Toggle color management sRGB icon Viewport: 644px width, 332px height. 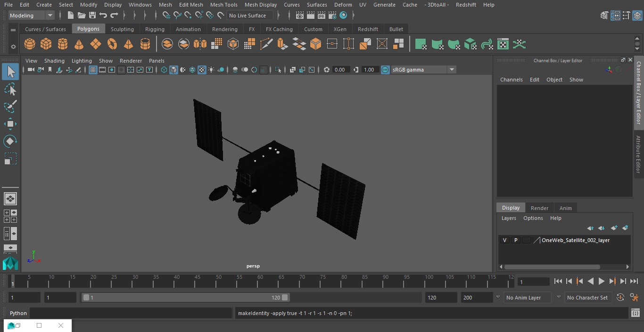pos(385,70)
